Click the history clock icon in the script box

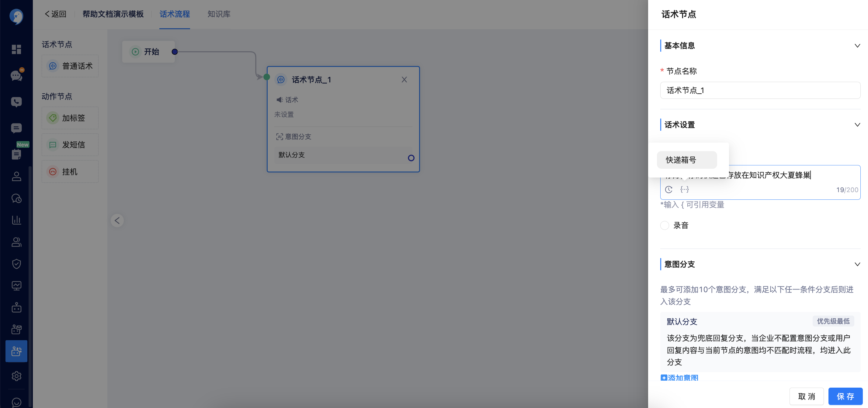(x=668, y=190)
